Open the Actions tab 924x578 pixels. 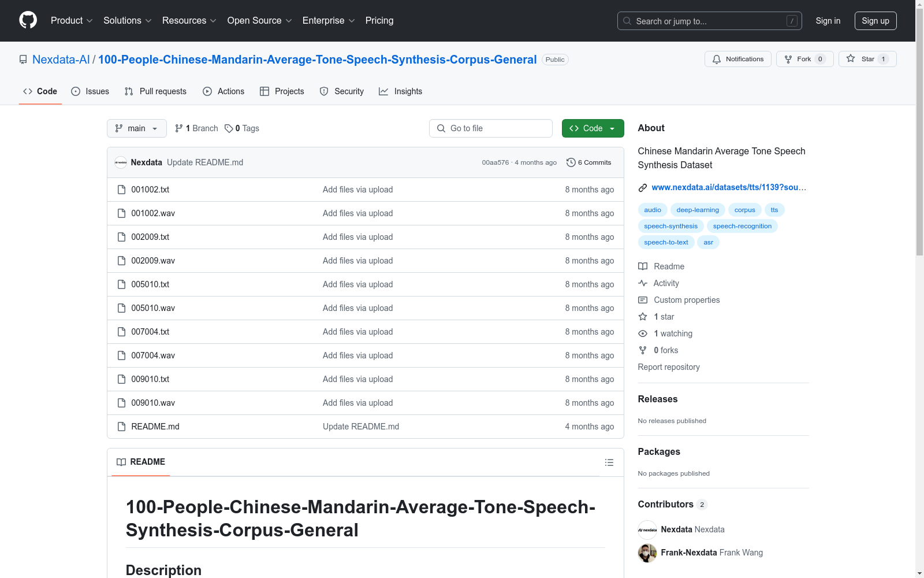click(x=223, y=91)
